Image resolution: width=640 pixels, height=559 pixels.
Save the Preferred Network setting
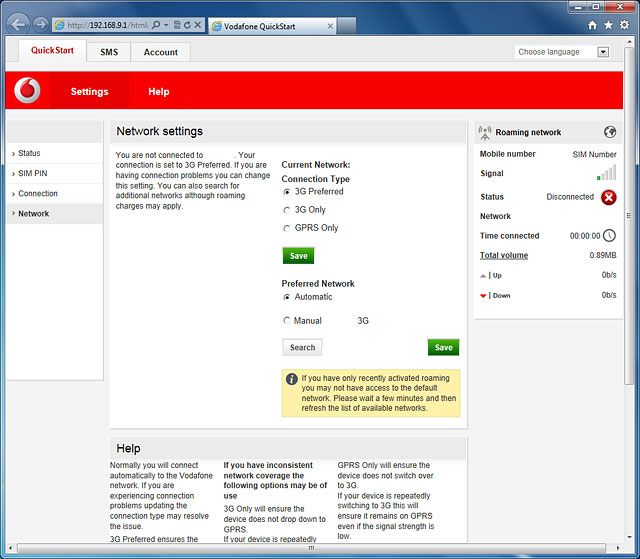pos(444,347)
